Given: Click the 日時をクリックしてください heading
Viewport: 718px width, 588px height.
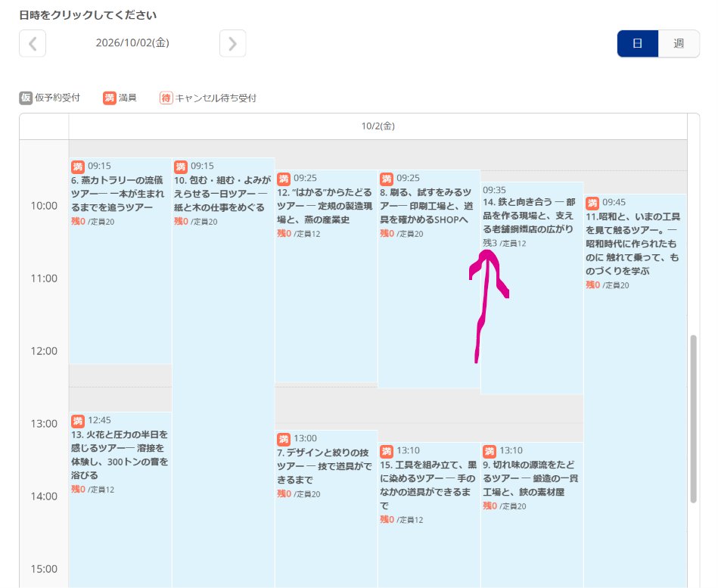Looking at the screenshot, I should (x=88, y=15).
